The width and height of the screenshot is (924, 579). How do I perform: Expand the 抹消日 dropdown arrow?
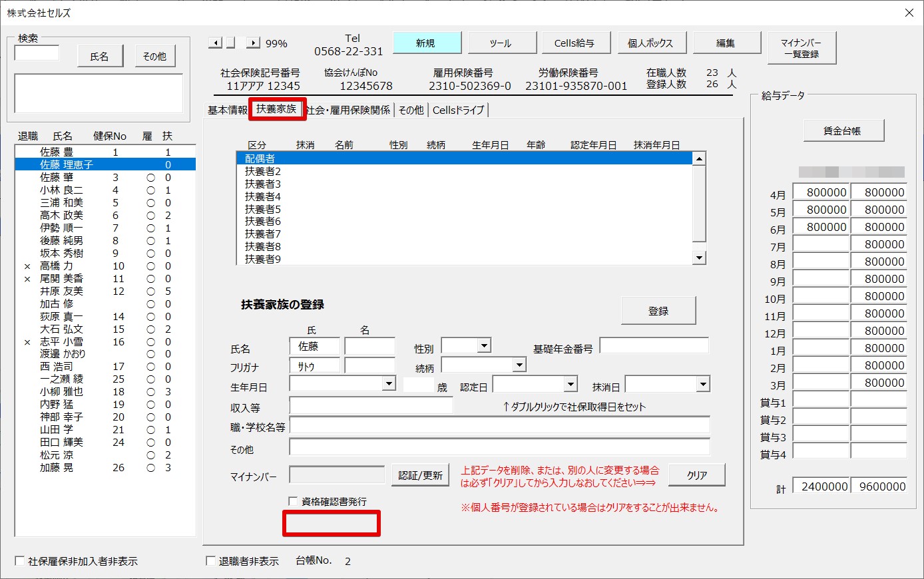(x=703, y=384)
